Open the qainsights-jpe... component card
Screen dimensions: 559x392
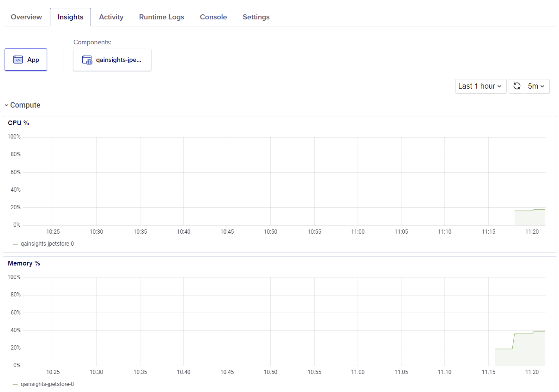pos(112,60)
